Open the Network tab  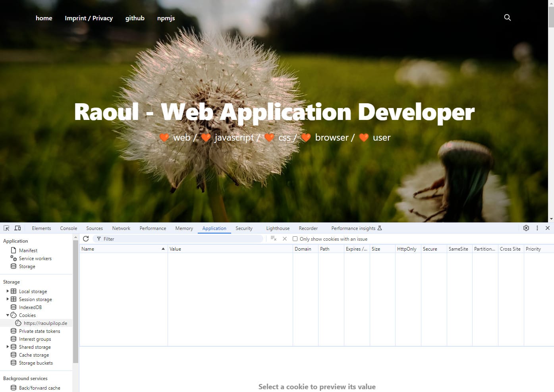pos(121,228)
